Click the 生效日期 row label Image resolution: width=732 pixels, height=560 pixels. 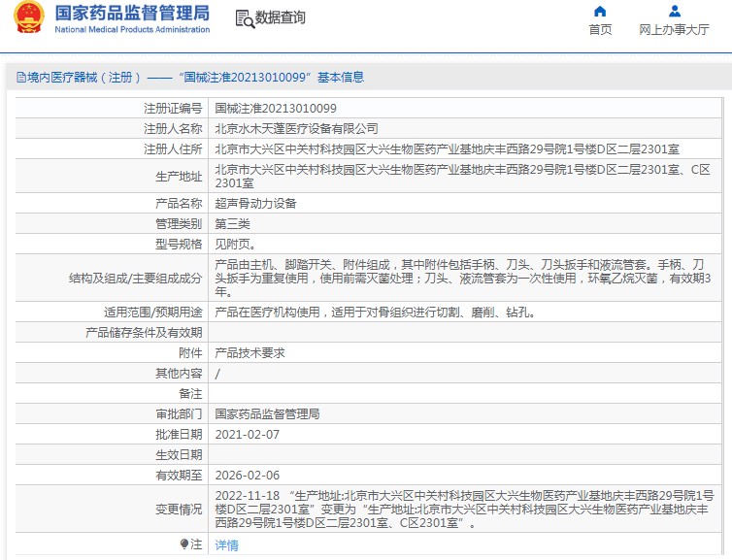179,454
